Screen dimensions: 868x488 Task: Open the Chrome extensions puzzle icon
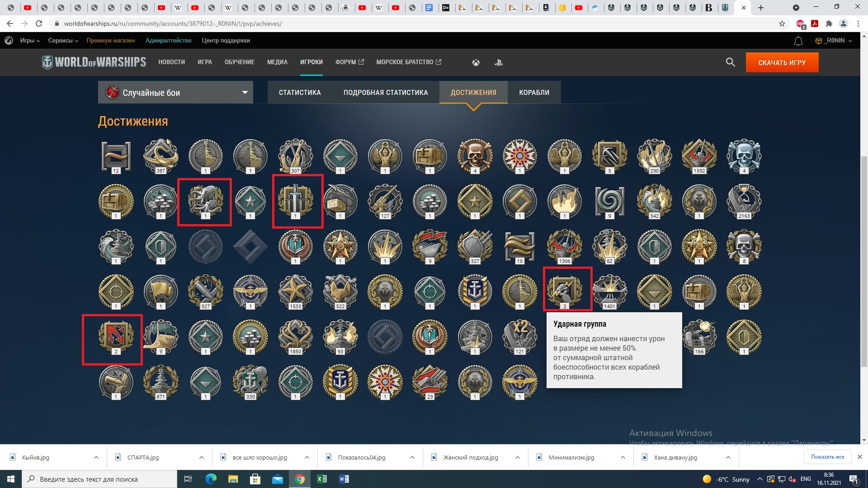[x=829, y=23]
